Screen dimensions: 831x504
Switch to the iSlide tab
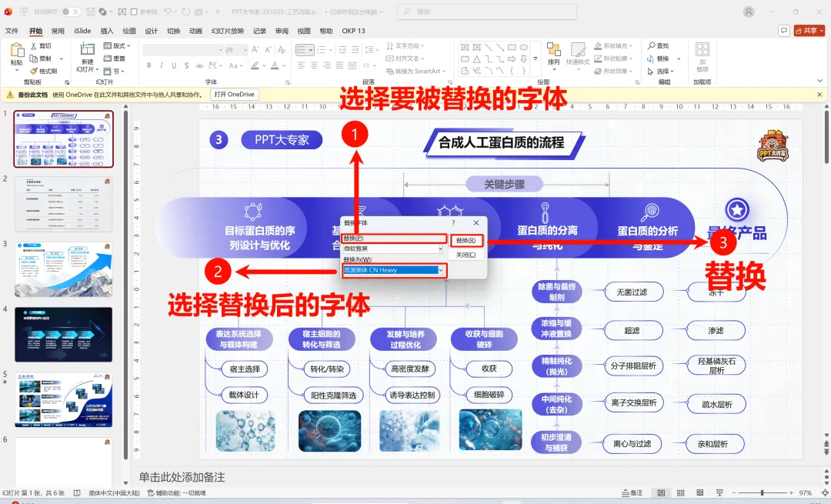82,31
